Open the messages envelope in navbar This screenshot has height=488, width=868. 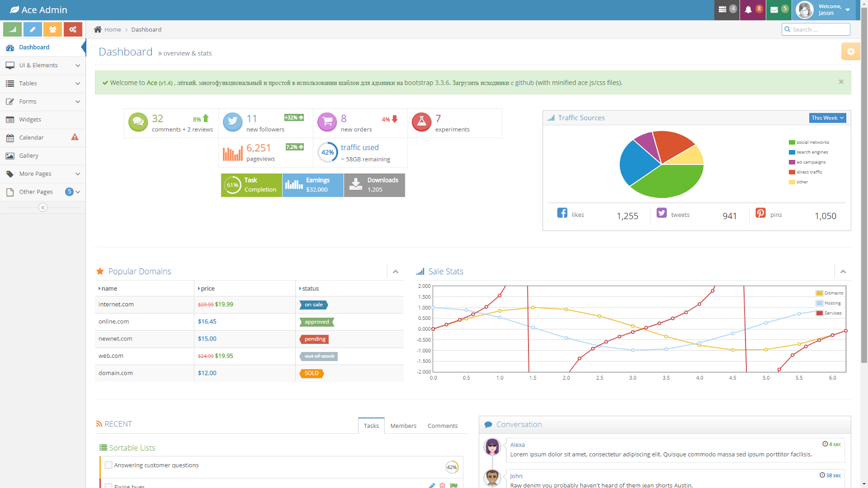pos(779,10)
